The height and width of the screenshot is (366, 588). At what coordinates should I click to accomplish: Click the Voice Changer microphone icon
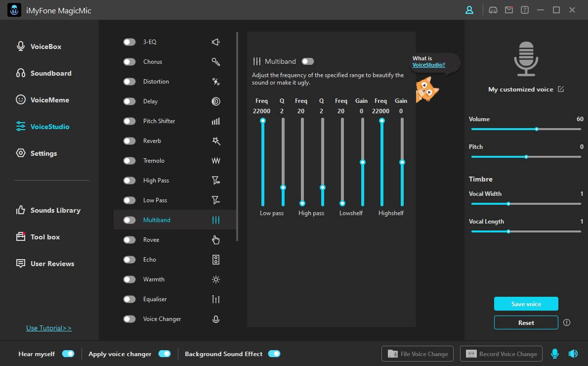tap(215, 319)
